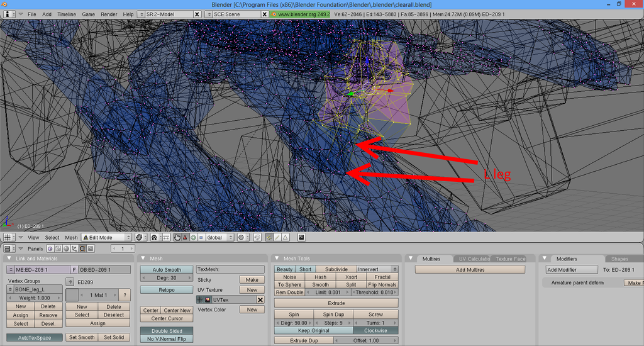Viewport: 644px width, 346px height.
Task: Open the Panels menu
Action: click(35, 248)
